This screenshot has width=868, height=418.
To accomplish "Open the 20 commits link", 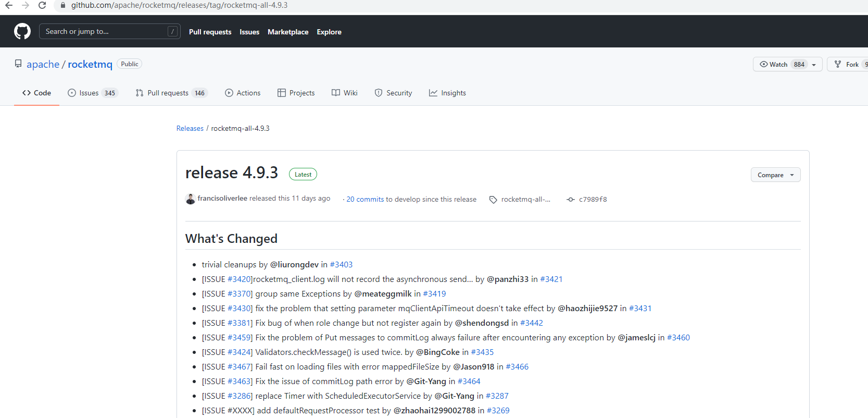I will [x=365, y=199].
